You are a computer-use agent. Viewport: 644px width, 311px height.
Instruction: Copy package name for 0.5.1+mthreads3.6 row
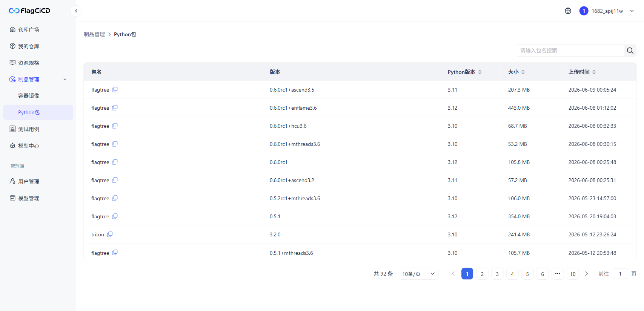pyautogui.click(x=115, y=253)
